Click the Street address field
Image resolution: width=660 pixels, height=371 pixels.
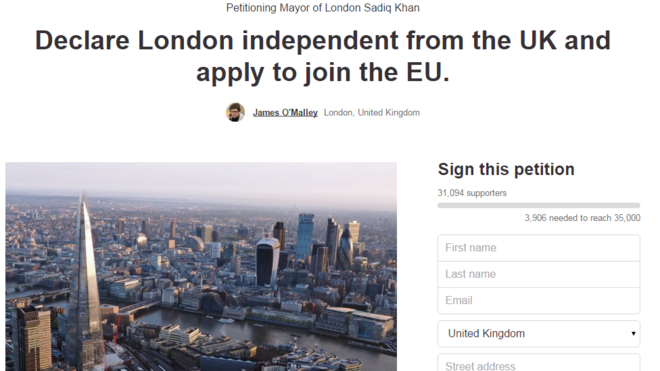539,363
